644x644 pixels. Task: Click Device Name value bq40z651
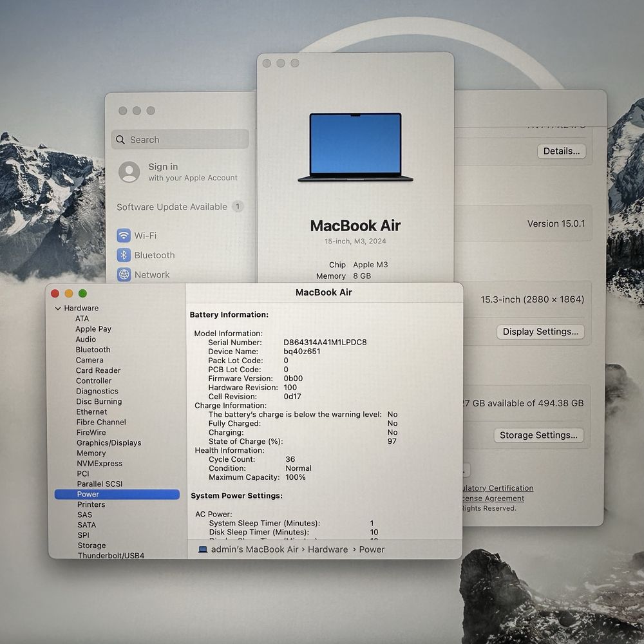(302, 351)
